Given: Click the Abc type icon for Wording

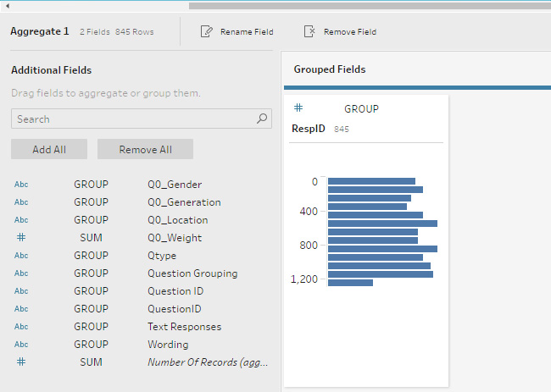Looking at the screenshot, I should pos(21,345).
